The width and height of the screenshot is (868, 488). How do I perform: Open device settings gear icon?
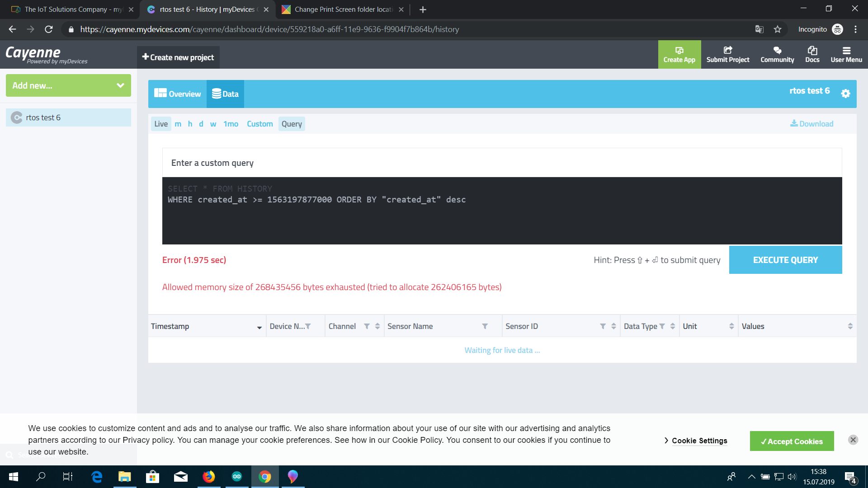pyautogui.click(x=845, y=94)
